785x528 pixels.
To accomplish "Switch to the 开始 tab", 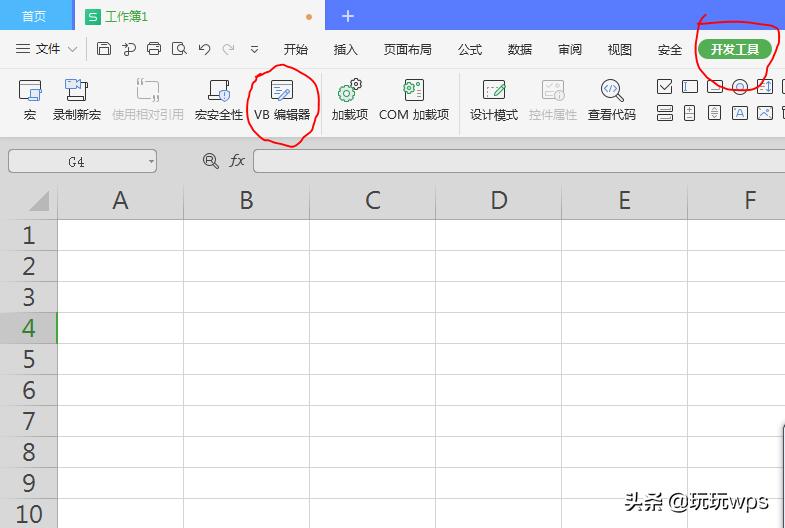I will [295, 49].
